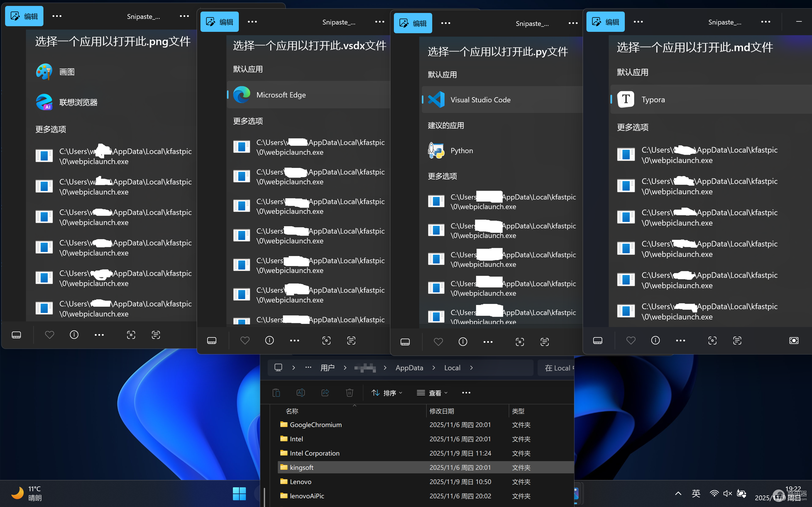Click the 编辑 button in .md viewer
This screenshot has width=812, height=507.
tap(605, 22)
